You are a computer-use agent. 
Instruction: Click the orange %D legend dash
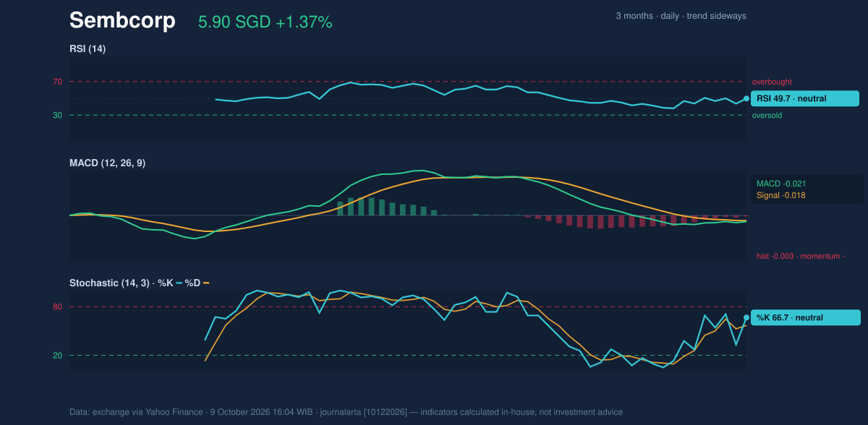click(x=205, y=283)
